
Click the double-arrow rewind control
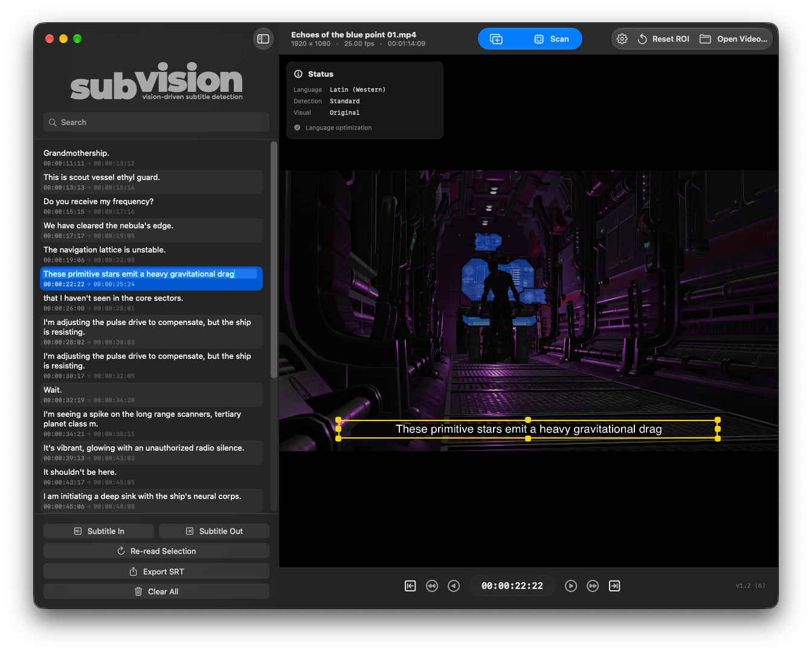click(x=432, y=586)
